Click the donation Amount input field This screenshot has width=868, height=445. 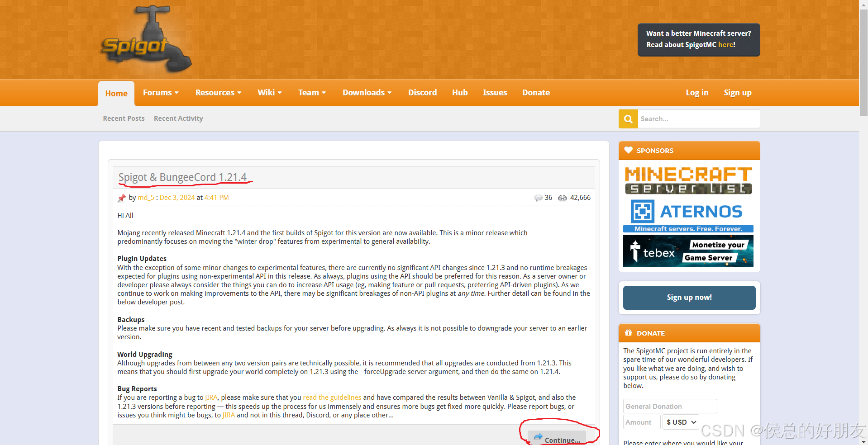(642, 422)
